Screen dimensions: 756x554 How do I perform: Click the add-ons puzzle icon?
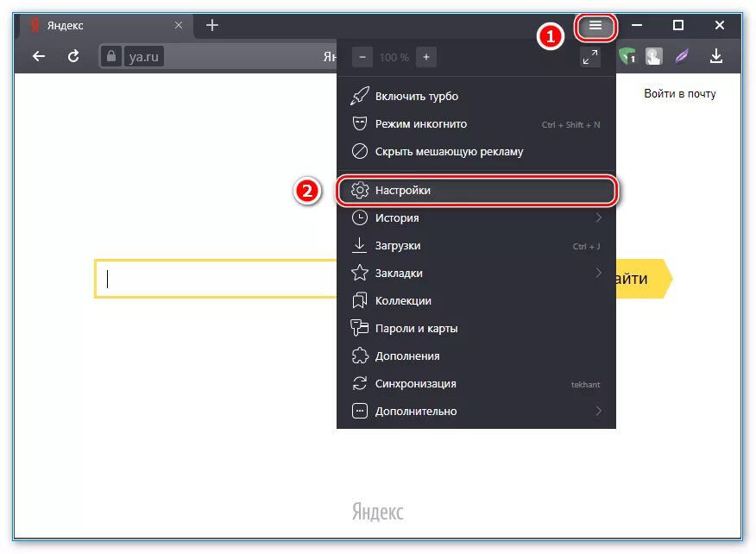pyautogui.click(x=360, y=356)
